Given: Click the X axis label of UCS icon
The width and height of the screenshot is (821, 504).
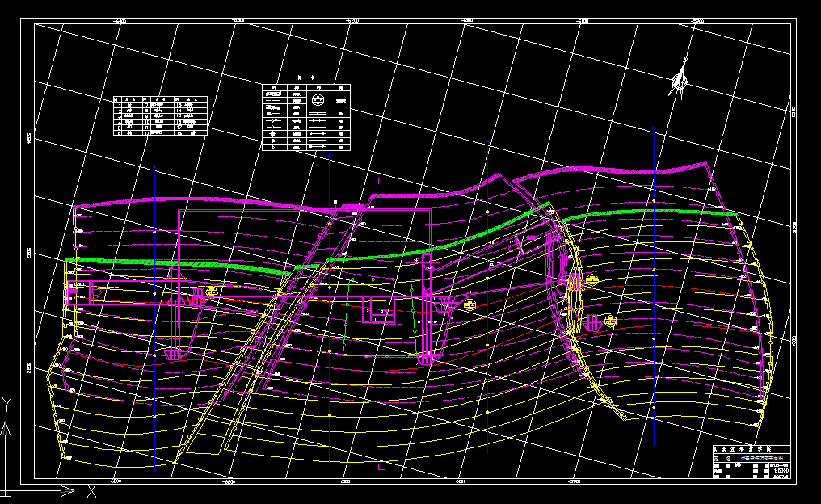Looking at the screenshot, I should (x=91, y=491).
